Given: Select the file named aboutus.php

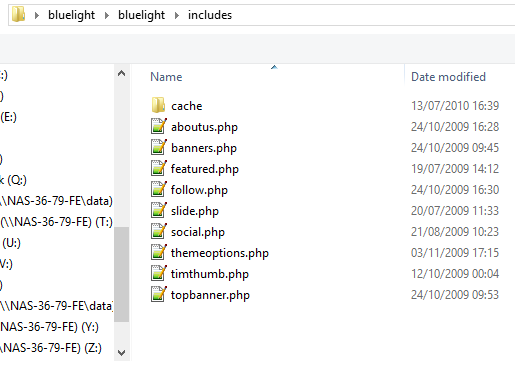Looking at the screenshot, I should tap(204, 127).
